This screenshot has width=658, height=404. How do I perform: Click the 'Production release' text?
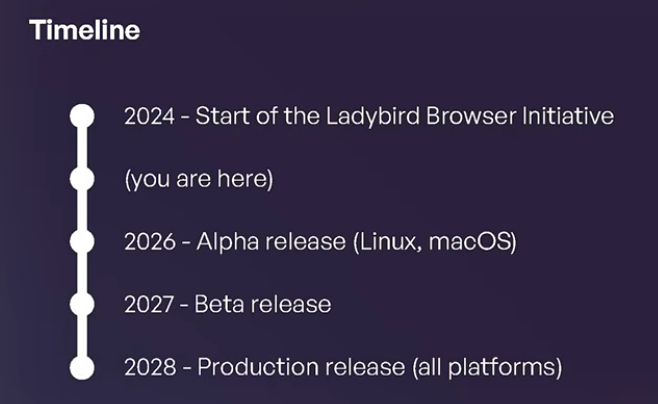pos(301,367)
